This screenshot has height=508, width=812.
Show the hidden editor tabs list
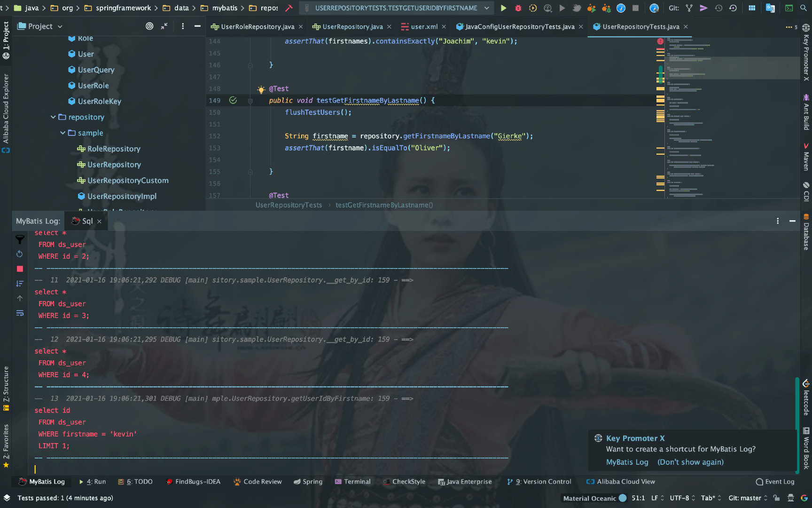pos(791,27)
